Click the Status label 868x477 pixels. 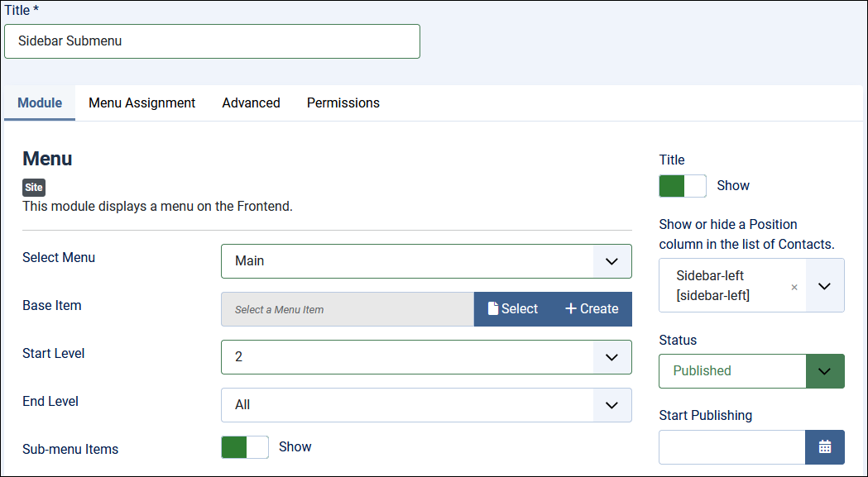pyautogui.click(x=679, y=341)
